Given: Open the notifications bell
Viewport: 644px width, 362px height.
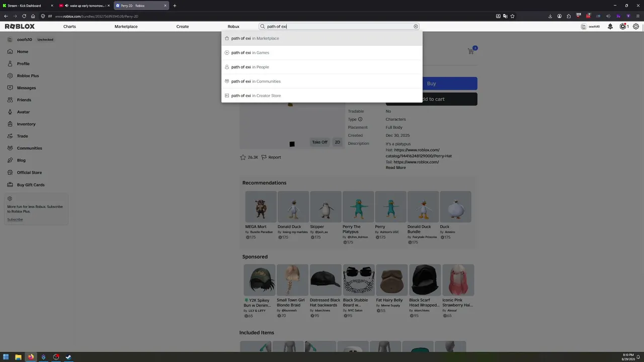Looking at the screenshot, I should [x=610, y=26].
